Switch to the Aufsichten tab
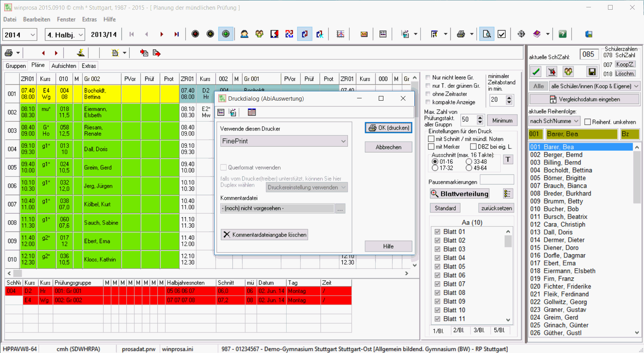This screenshot has width=644, height=353. coord(64,66)
